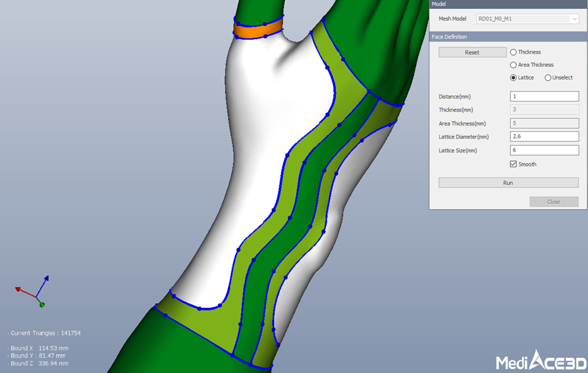Viewport: 588px width, 373px height.
Task: Click the Current Triangles : 141754 text
Action: pyautogui.click(x=44, y=333)
